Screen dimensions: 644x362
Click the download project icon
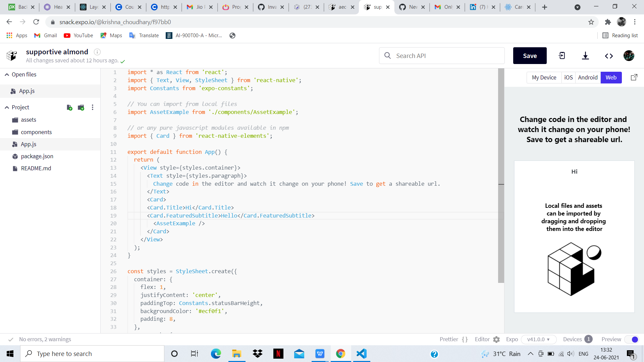[x=585, y=56]
